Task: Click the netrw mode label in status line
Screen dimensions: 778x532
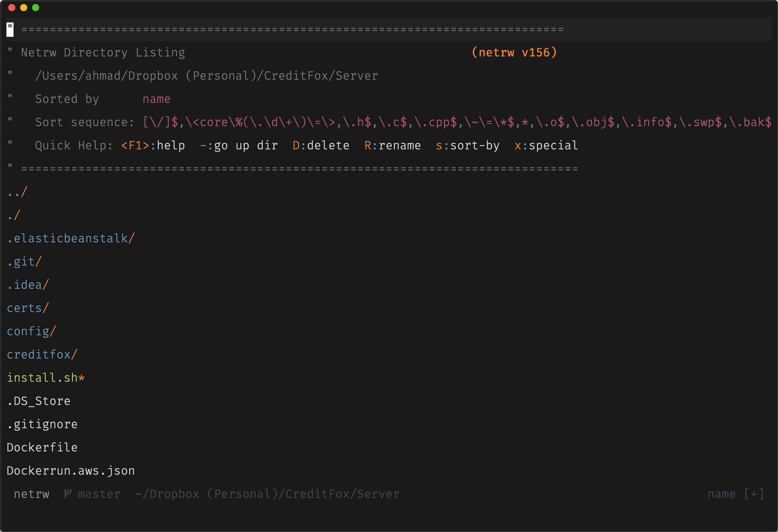Action: coord(32,494)
